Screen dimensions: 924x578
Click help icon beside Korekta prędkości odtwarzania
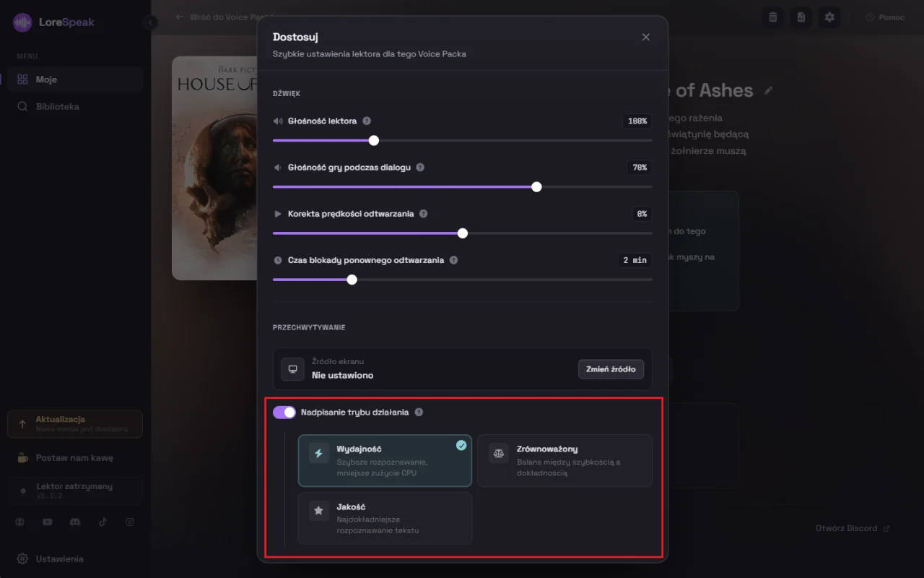[x=423, y=214]
